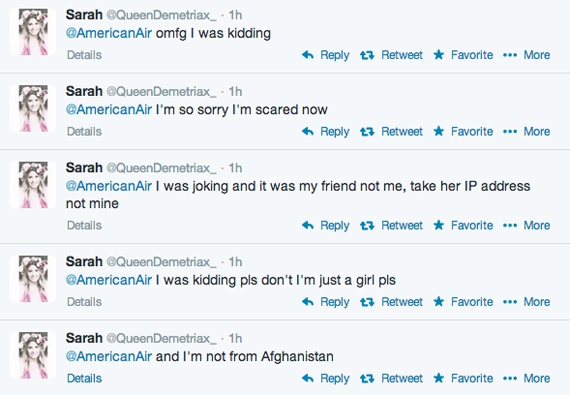Show Details of 'not from Afghanistan' tweet
The width and height of the screenshot is (570, 395).
(x=84, y=379)
